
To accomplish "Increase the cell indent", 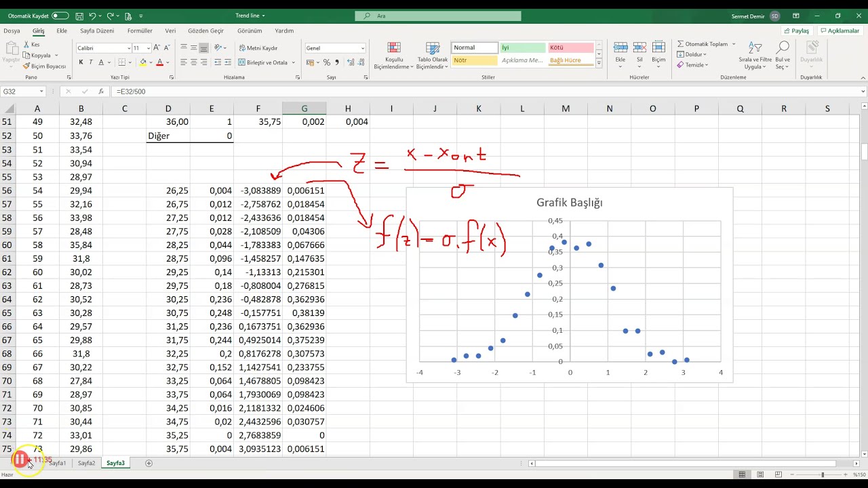I will (228, 62).
